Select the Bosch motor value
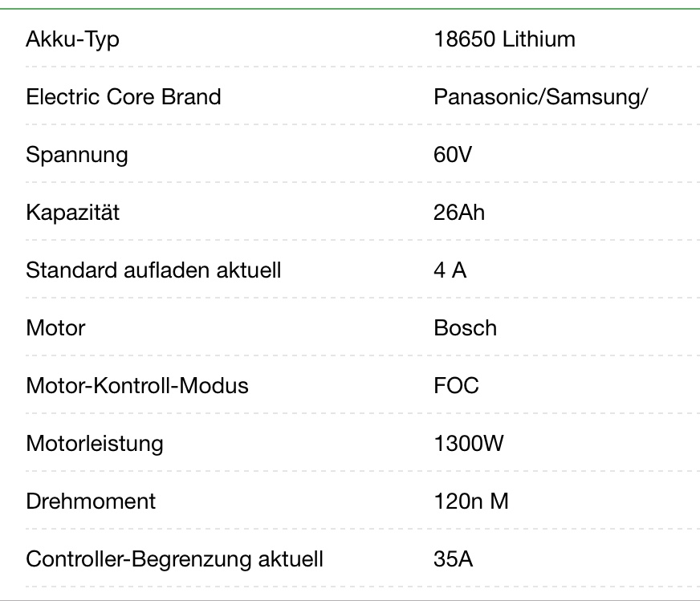 (465, 327)
